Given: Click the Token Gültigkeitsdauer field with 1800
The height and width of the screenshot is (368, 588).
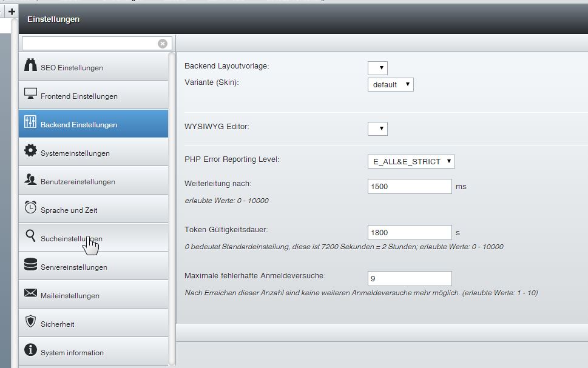Looking at the screenshot, I should click(x=410, y=232).
